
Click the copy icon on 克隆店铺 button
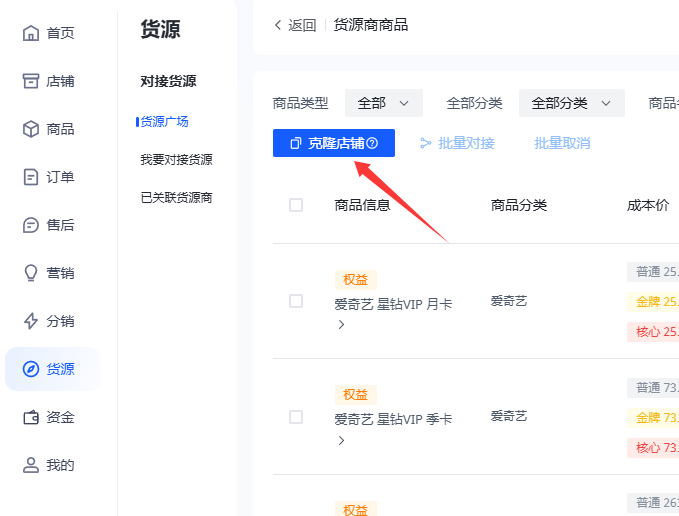click(x=295, y=143)
